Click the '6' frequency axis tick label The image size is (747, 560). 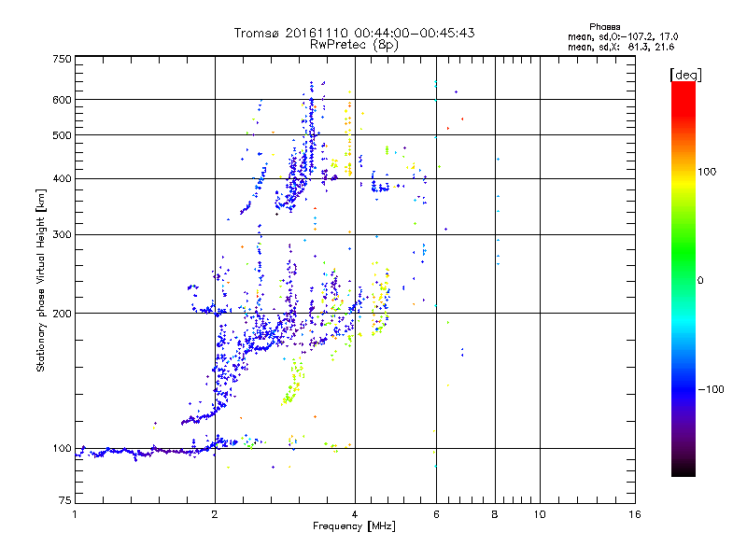pos(436,514)
